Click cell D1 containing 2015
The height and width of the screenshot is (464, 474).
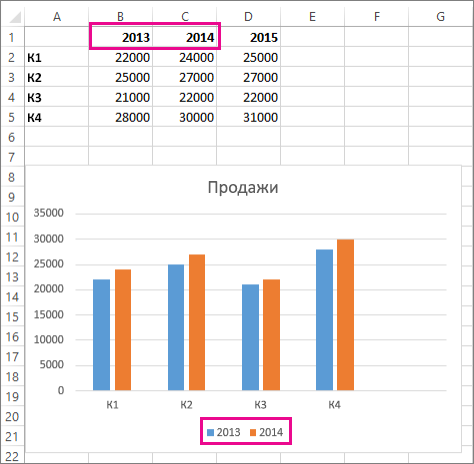point(248,37)
